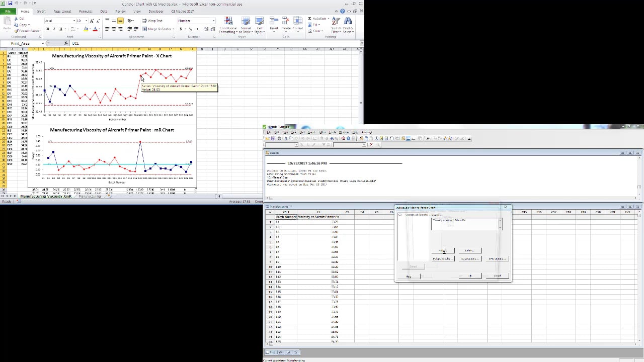This screenshot has width=644, height=362.
Task: Expand the Name Box dropdown showing Print_Area
Action: point(43,43)
